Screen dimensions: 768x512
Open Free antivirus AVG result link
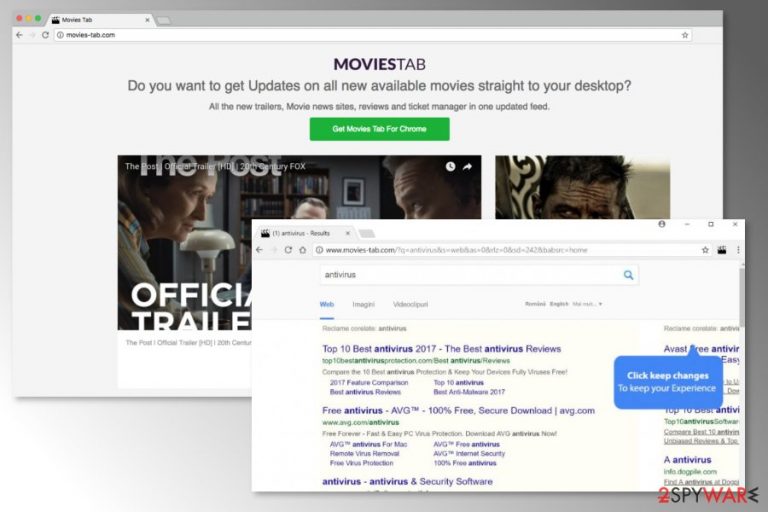pyautogui.click(x=458, y=411)
